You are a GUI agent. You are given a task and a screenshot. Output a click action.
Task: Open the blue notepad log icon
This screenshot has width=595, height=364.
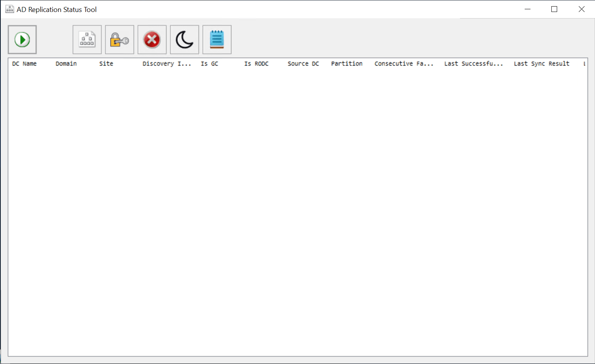coord(217,39)
